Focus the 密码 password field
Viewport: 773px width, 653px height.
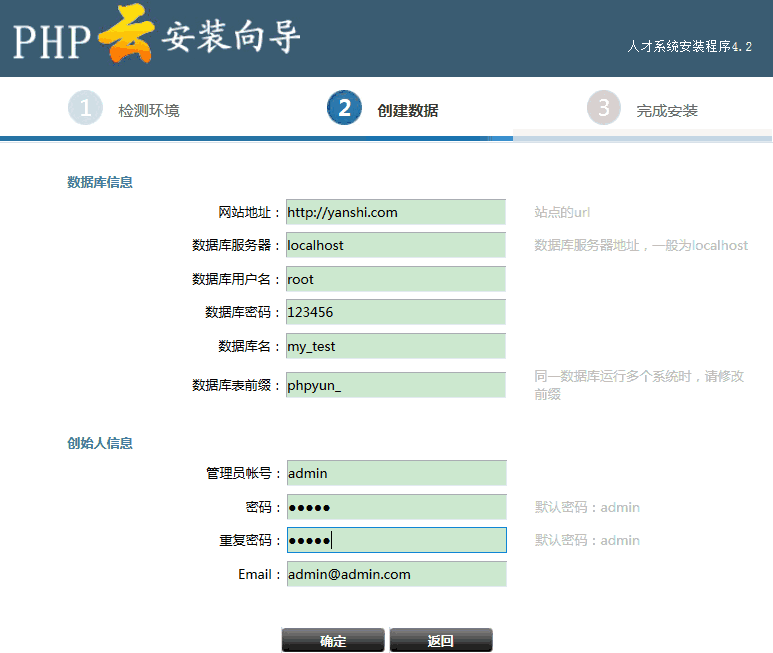click(x=396, y=507)
